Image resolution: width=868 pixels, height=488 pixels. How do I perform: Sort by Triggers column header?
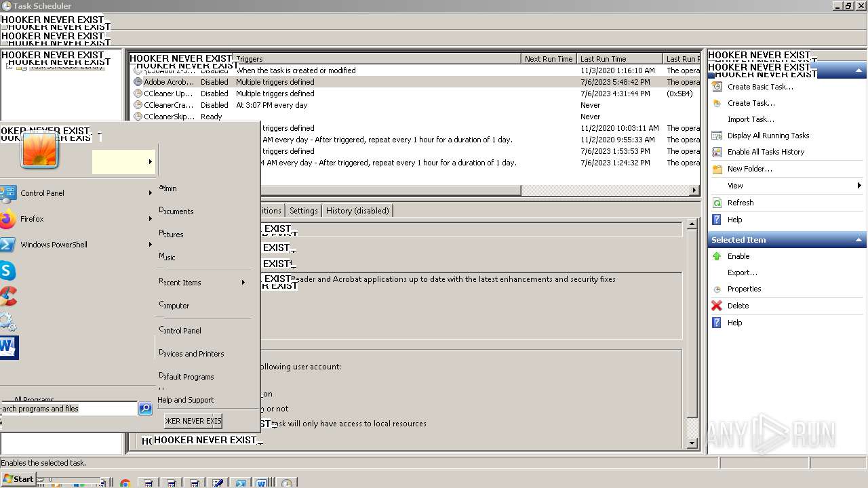tap(377, 59)
